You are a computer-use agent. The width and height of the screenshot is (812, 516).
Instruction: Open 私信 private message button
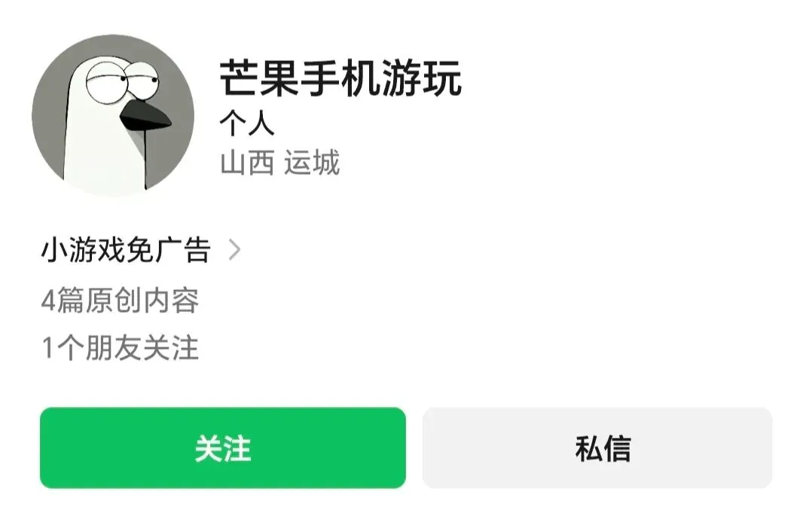597,447
